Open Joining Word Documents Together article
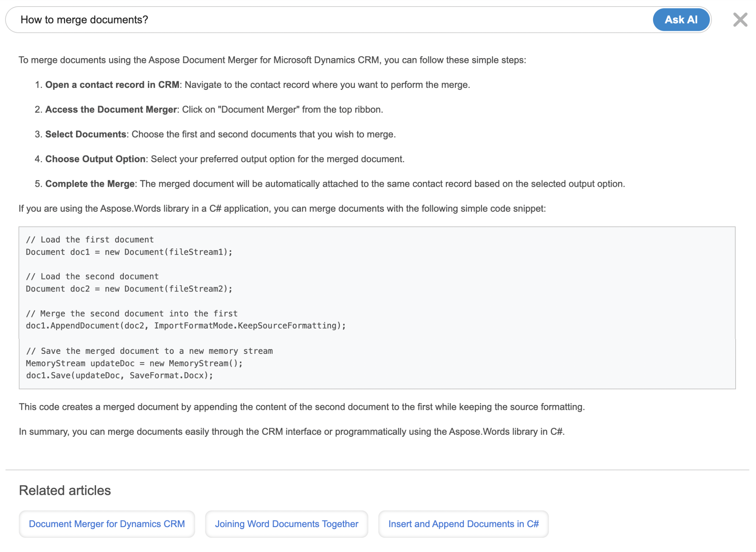 pos(286,524)
